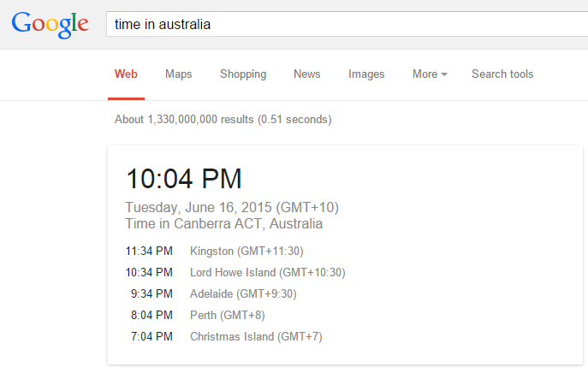Select the Kingston (GMT+11:30) entry
588x373 pixels.
246,252
